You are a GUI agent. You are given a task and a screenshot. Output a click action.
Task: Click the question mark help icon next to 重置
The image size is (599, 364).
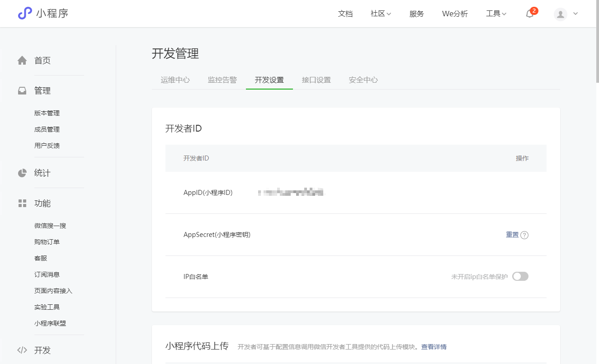[x=524, y=235]
